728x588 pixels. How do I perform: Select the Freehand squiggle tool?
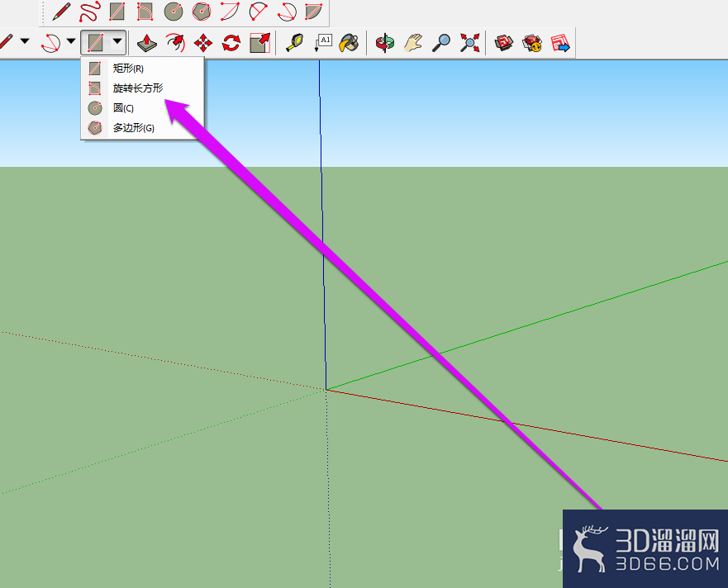(x=89, y=12)
